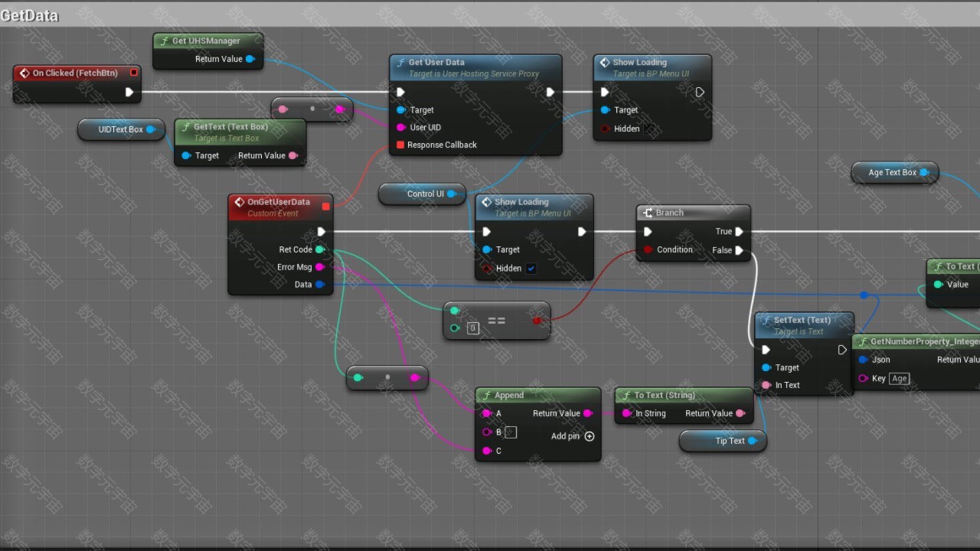
Task: Select the OnGetUserData custom event header
Action: pyautogui.click(x=280, y=207)
